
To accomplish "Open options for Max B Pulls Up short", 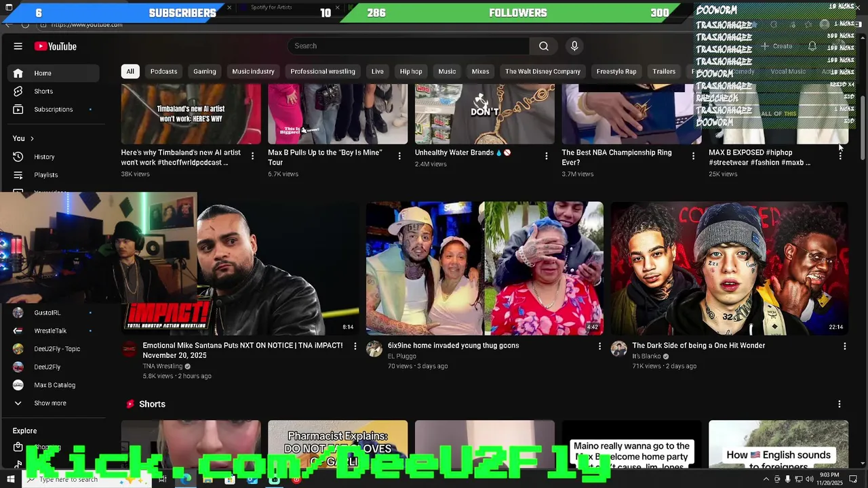I will pyautogui.click(x=399, y=156).
